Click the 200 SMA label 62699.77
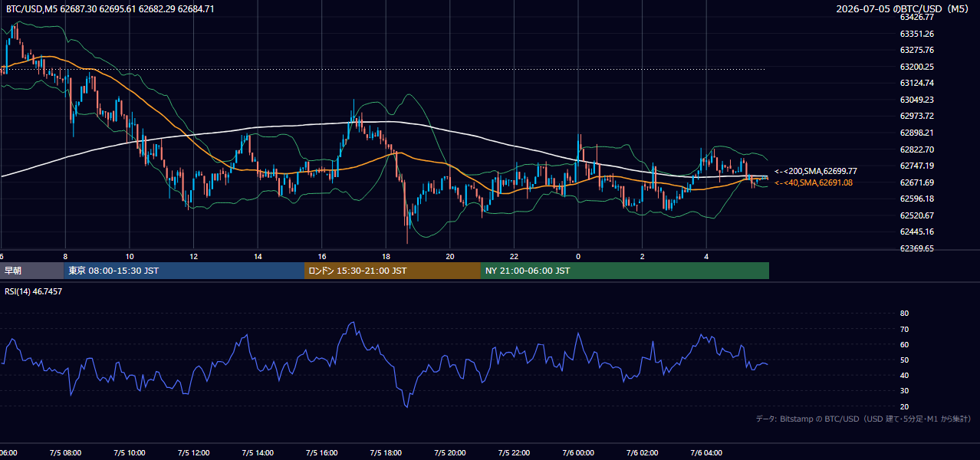Viewport: 980px width, 460px height. pyautogui.click(x=815, y=171)
